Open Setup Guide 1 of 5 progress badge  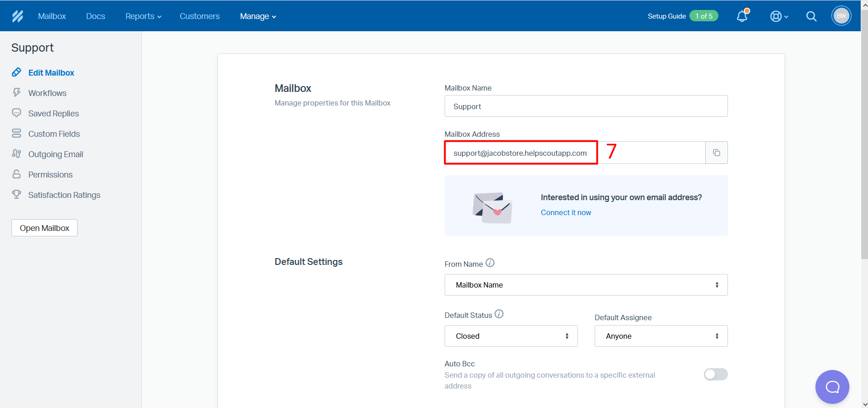[x=703, y=16]
